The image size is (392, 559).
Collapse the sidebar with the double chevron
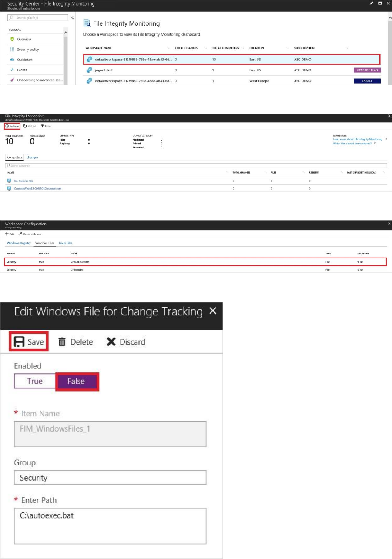[x=73, y=17]
